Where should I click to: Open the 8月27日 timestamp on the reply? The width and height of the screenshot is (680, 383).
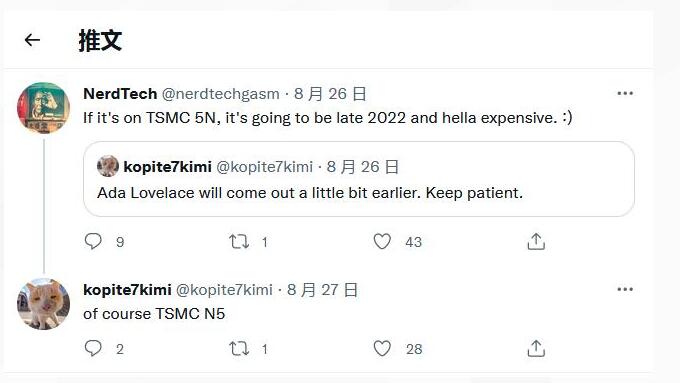pos(323,290)
